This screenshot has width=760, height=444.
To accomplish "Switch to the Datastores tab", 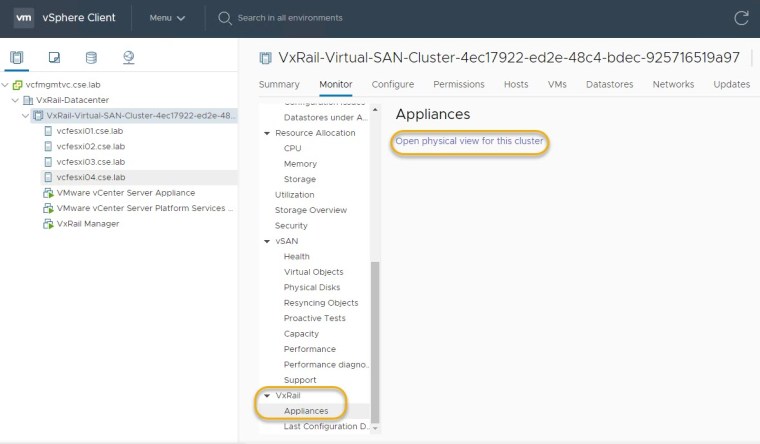I will (x=609, y=85).
